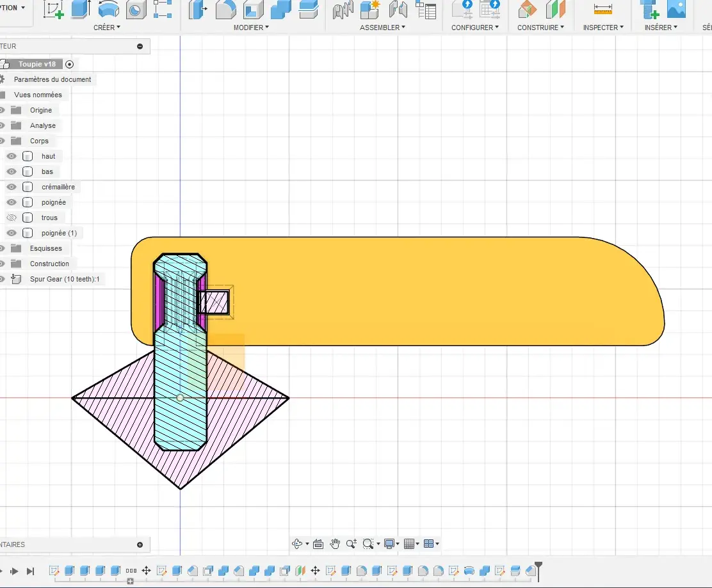This screenshot has width=712, height=588.
Task: Select the Extrude tool in toolbar
Action: coord(81,9)
